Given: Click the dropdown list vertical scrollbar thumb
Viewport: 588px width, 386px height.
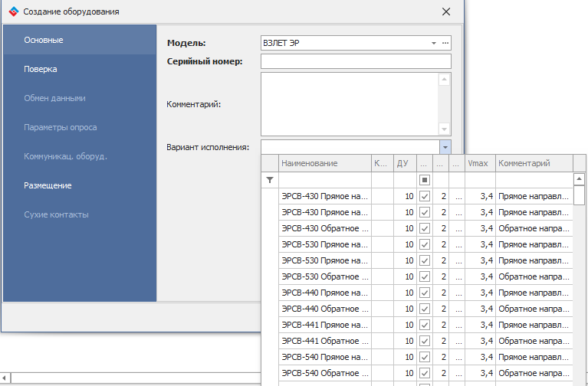Looking at the screenshot, I should pyautogui.click(x=580, y=195).
